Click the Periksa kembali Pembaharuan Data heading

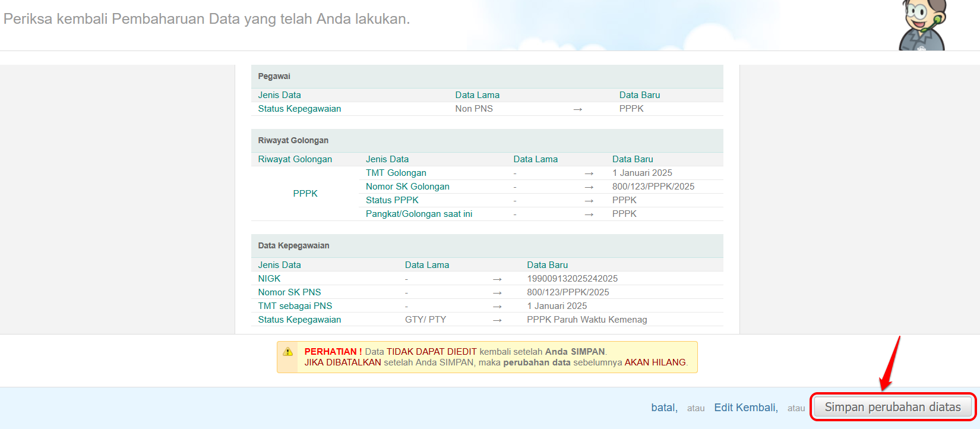(x=207, y=19)
